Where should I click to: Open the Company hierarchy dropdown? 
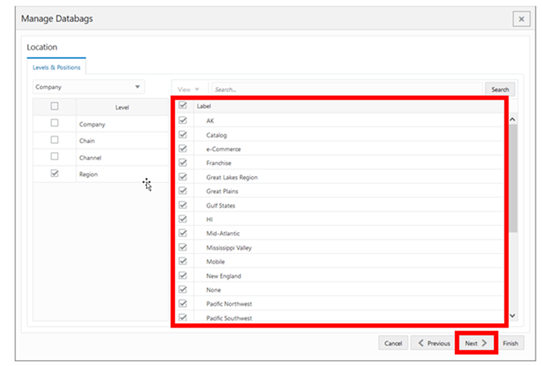point(89,87)
